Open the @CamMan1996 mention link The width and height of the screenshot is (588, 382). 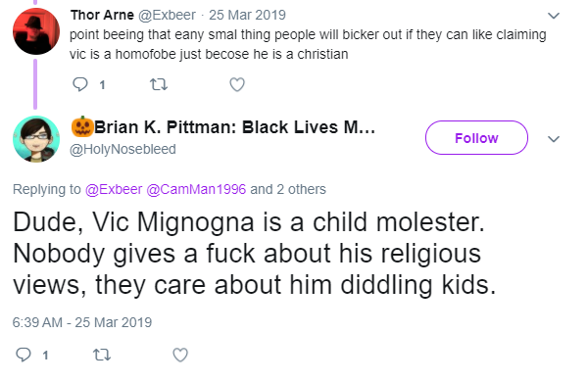point(196,189)
